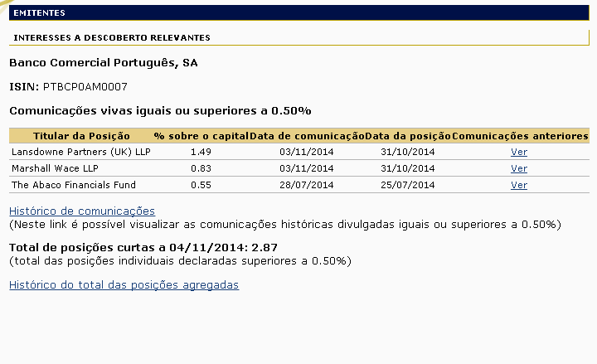Click the Titular da Posição column header
The height and width of the screenshot is (364, 597).
click(81, 136)
